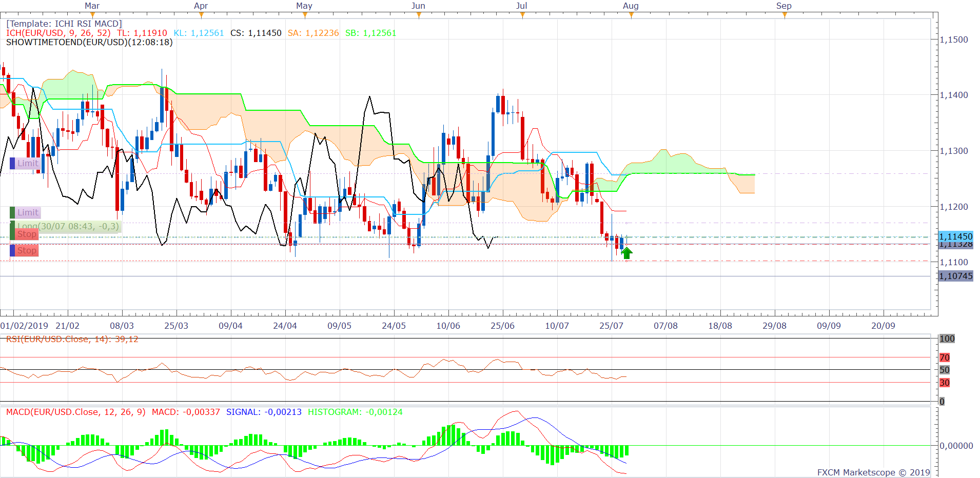The image size is (980, 478).
Task: Click the KL: 1,12561 value
Action: coord(199,33)
